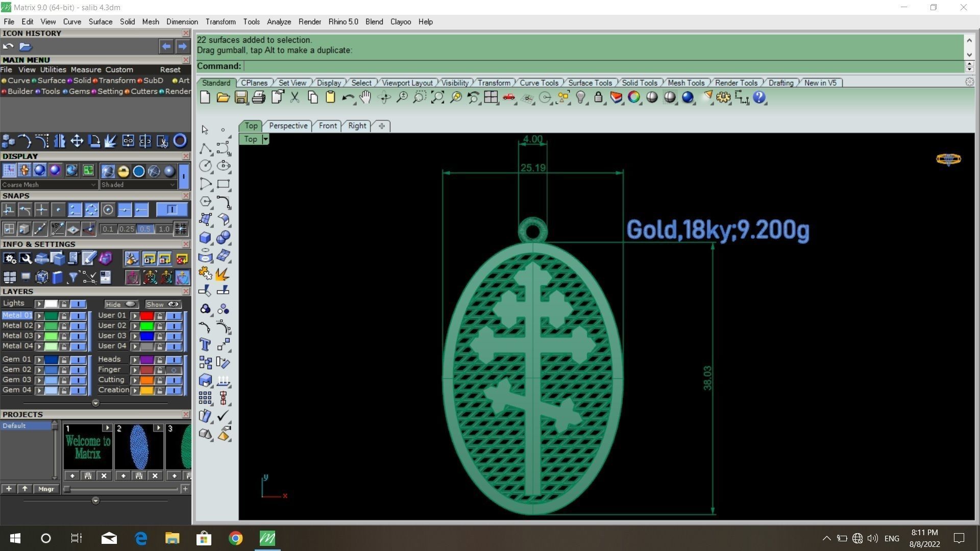The height and width of the screenshot is (551, 980).
Task: Switch to the Drafting toolbar tab
Action: click(781, 83)
